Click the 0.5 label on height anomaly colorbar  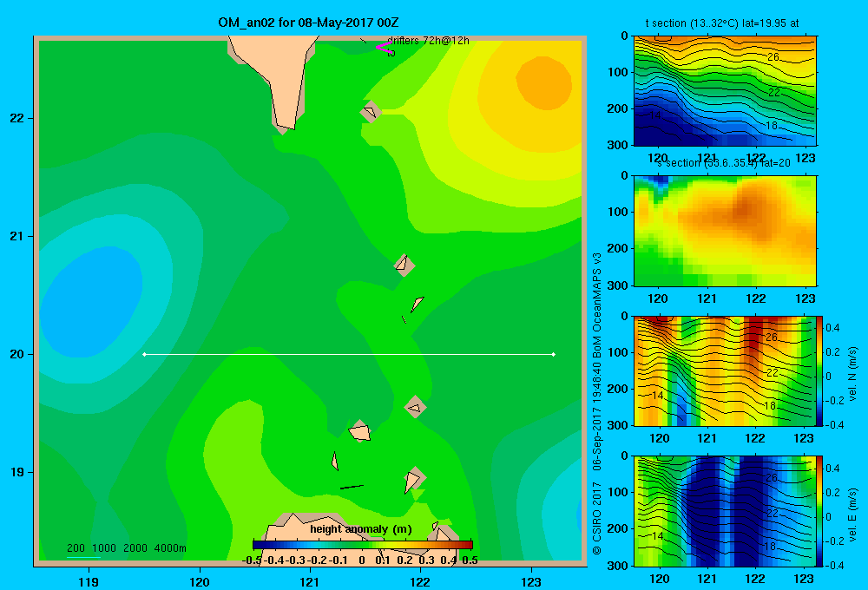click(x=470, y=560)
